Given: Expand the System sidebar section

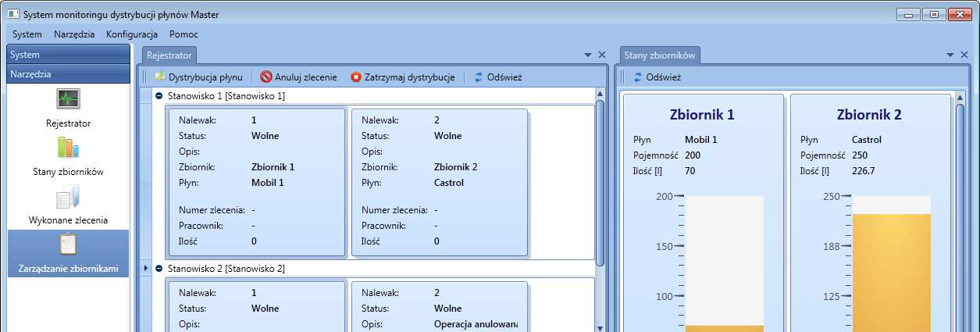Looking at the screenshot, I should point(69,55).
